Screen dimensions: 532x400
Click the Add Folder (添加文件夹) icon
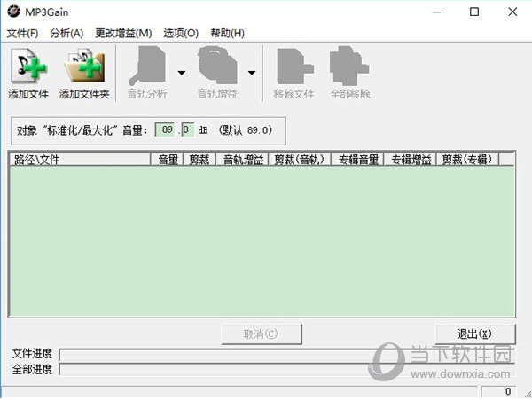point(84,66)
